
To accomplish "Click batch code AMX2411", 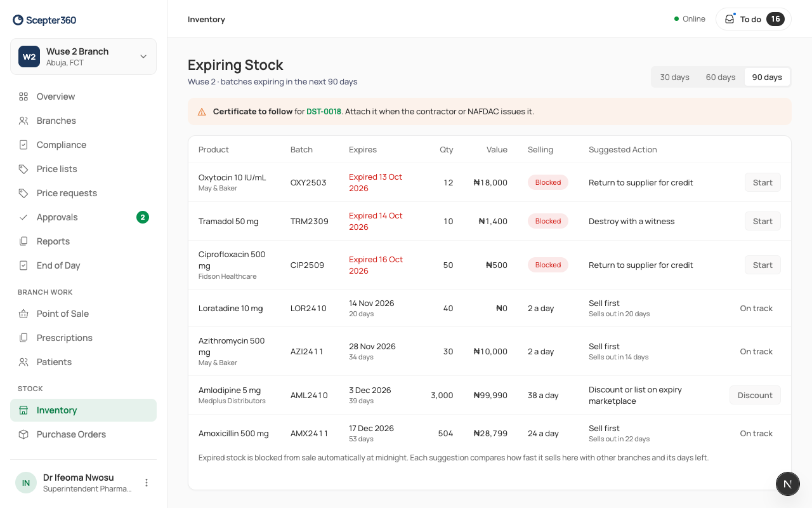I will tap(310, 434).
